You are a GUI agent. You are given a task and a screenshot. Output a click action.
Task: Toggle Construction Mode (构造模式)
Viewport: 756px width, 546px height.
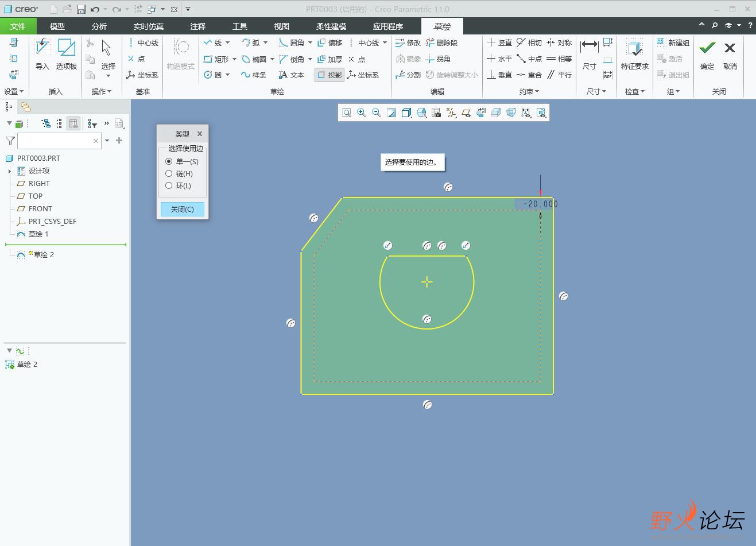click(181, 55)
